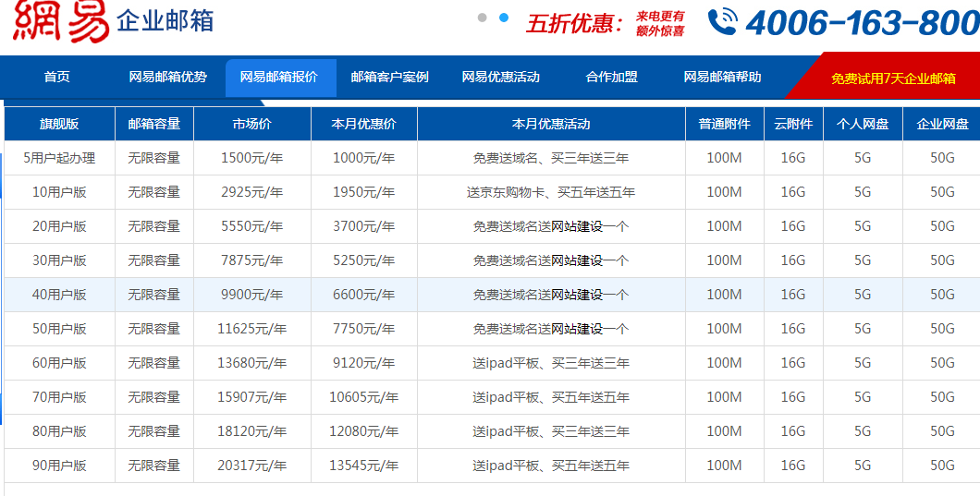Open the 网易邮箱优势 menu item
Viewport: 980px width, 496px height.
pos(167,77)
